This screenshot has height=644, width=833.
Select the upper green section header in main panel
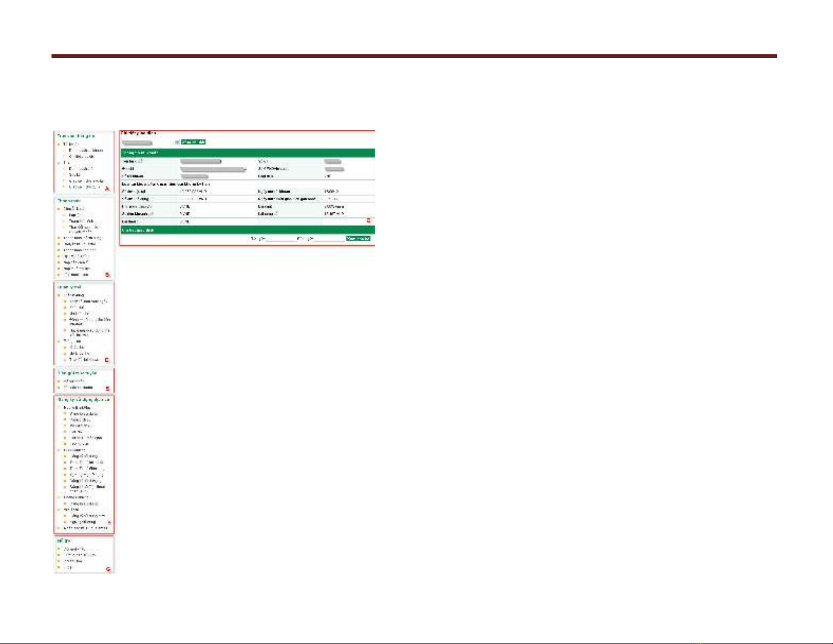(x=247, y=153)
